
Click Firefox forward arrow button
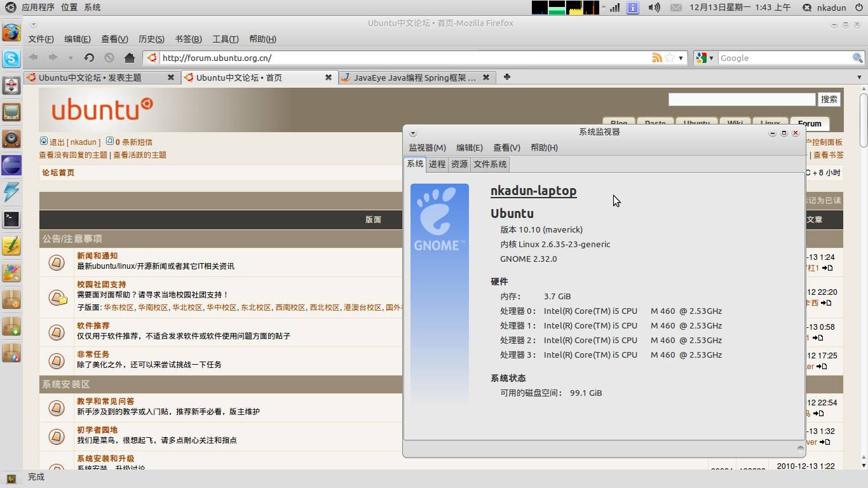[53, 58]
